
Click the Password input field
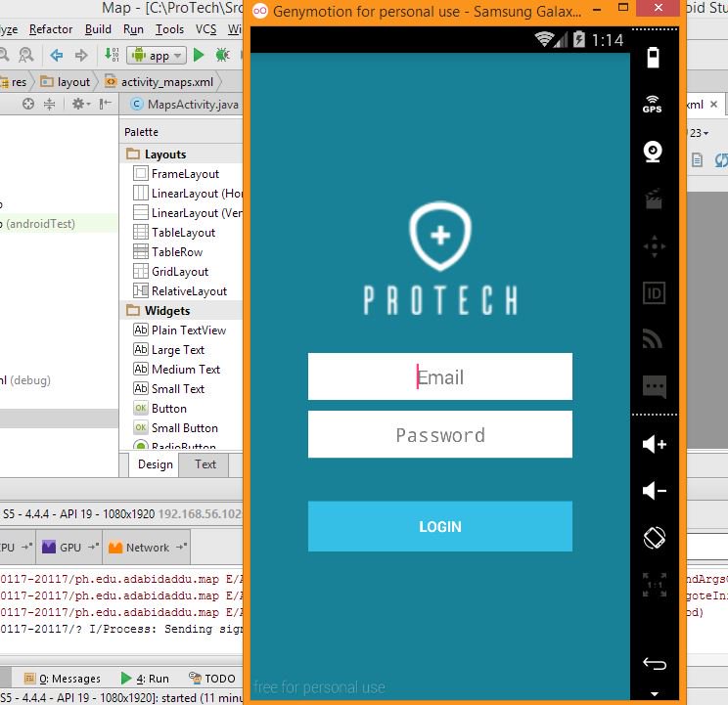(x=439, y=434)
